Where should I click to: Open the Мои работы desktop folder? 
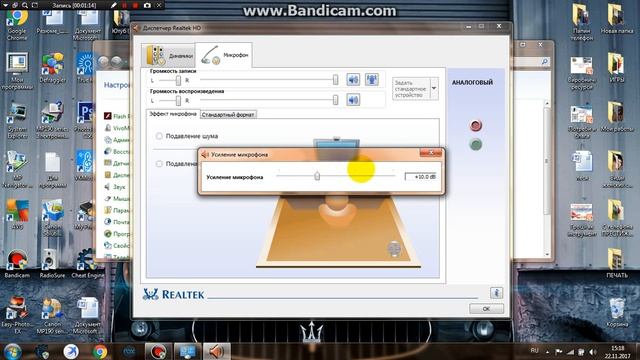[x=617, y=117]
